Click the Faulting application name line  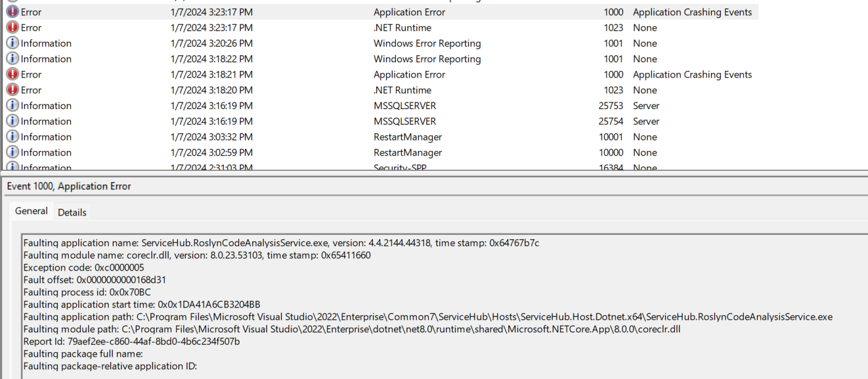[281, 243]
